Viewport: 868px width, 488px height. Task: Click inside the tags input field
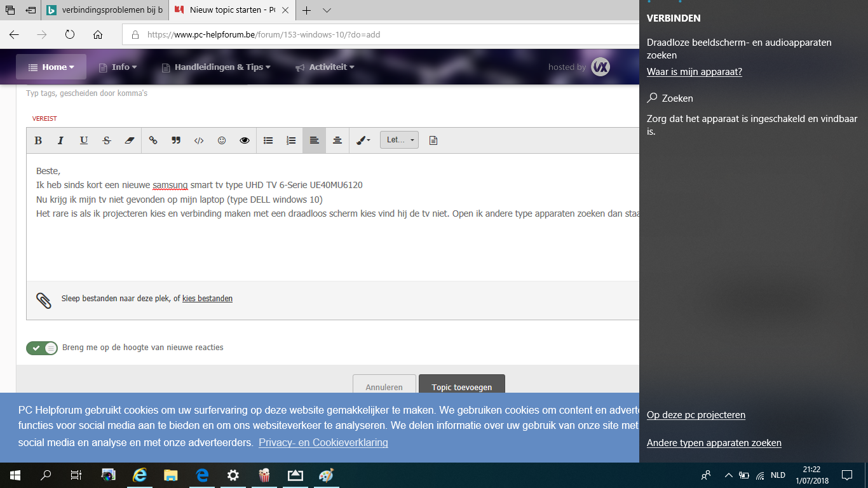pyautogui.click(x=318, y=93)
